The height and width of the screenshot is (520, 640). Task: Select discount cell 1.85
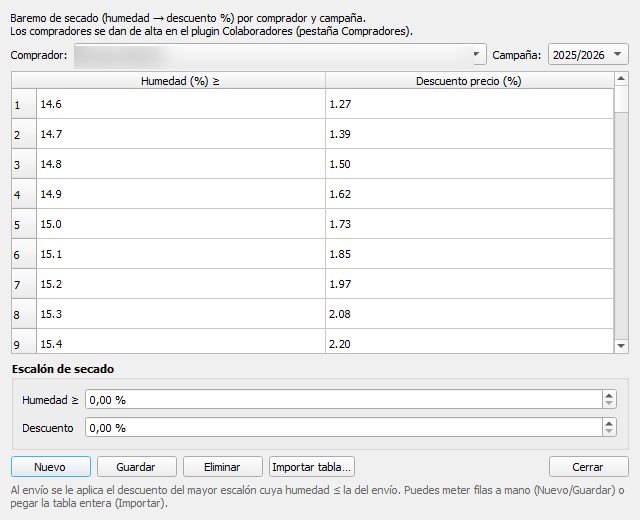[x=469, y=254]
